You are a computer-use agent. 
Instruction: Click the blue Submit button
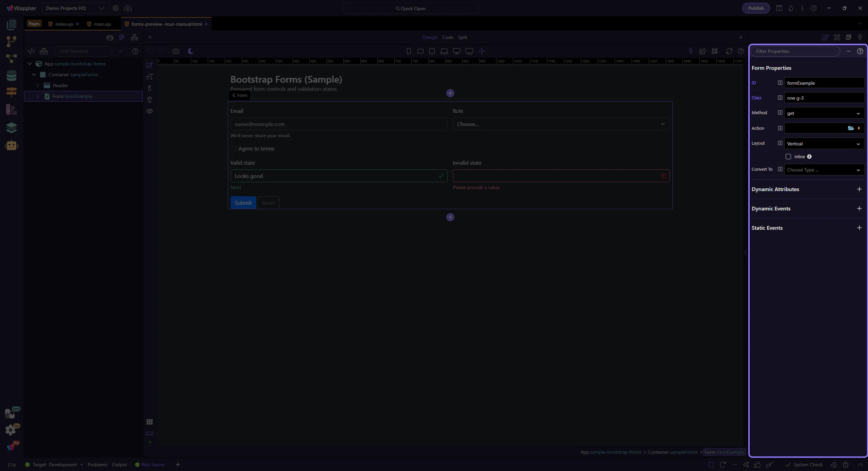[x=243, y=203]
